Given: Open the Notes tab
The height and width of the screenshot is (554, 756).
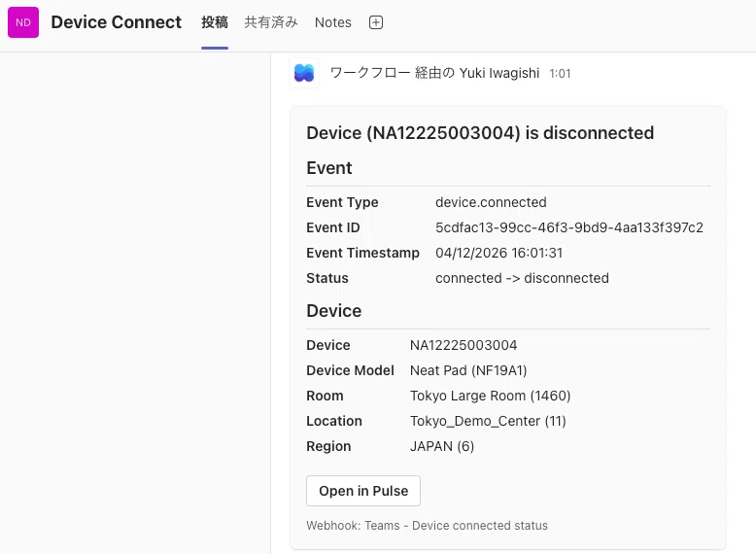Looking at the screenshot, I should click(333, 22).
